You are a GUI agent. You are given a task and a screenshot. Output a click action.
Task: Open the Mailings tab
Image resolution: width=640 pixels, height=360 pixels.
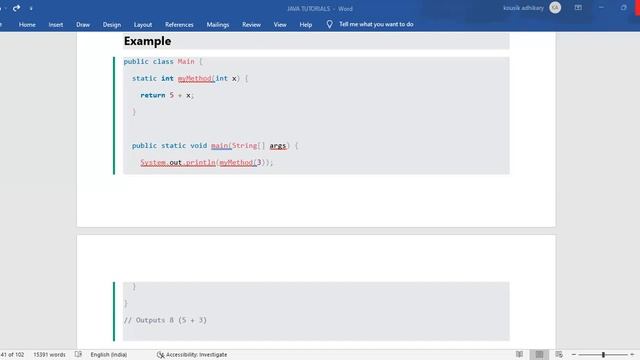[x=218, y=24]
